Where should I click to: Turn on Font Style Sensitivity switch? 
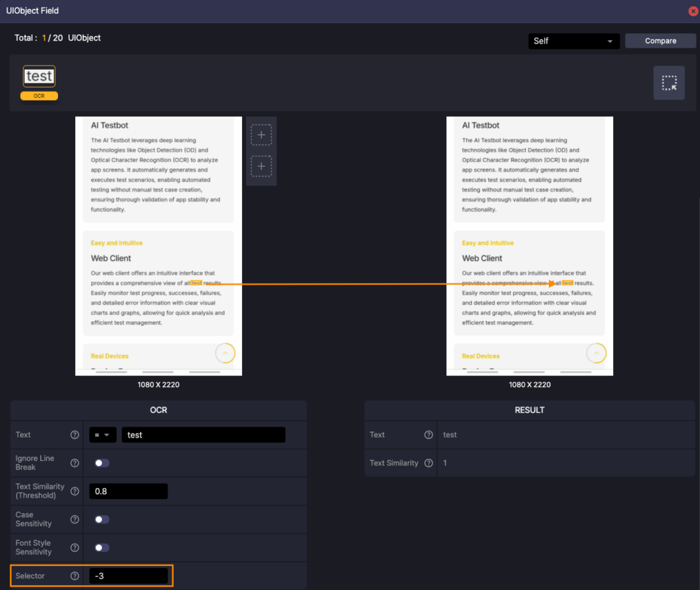[102, 548]
